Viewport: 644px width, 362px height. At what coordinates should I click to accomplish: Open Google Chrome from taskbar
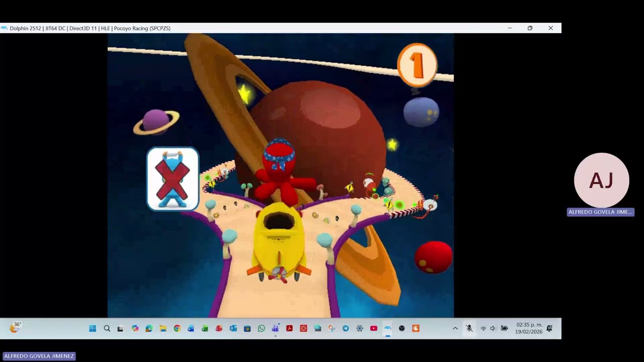point(177,328)
